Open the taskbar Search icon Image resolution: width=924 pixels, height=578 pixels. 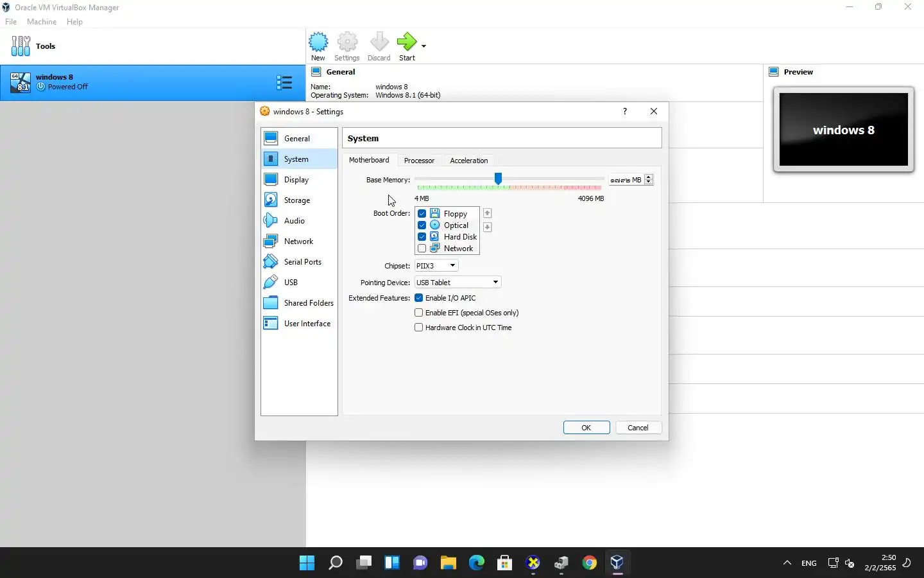336,563
